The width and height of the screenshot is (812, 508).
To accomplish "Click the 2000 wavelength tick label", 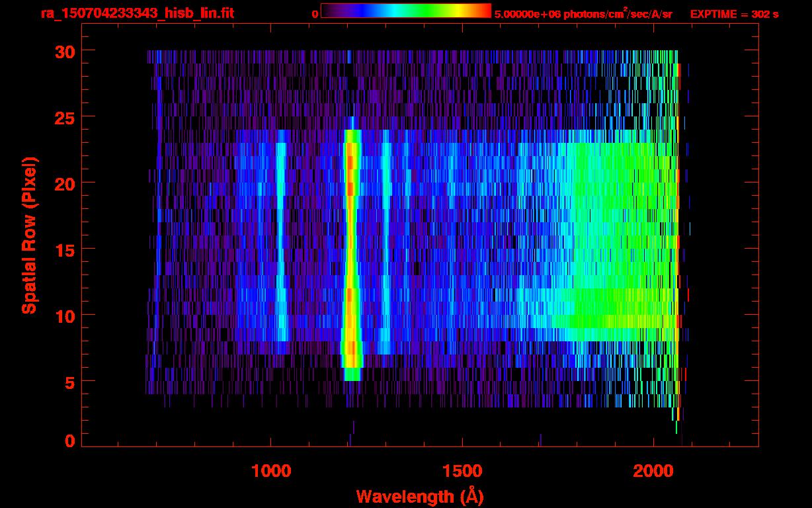I will pyautogui.click(x=653, y=471).
